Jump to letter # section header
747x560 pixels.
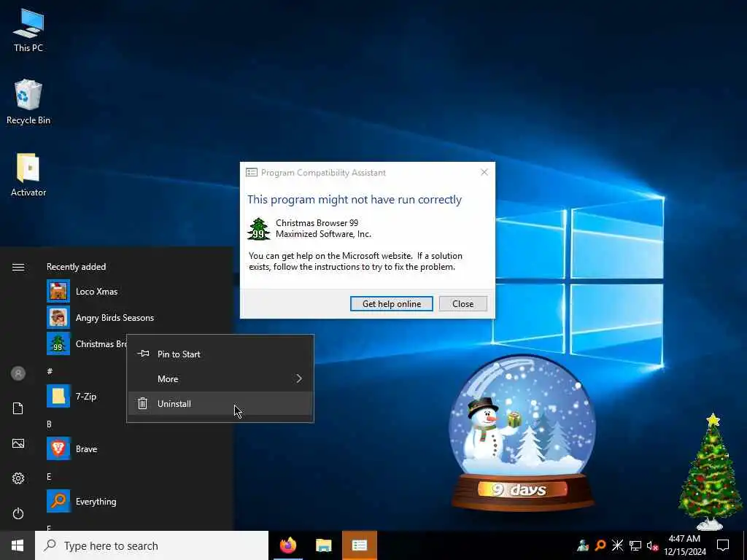[x=50, y=371]
